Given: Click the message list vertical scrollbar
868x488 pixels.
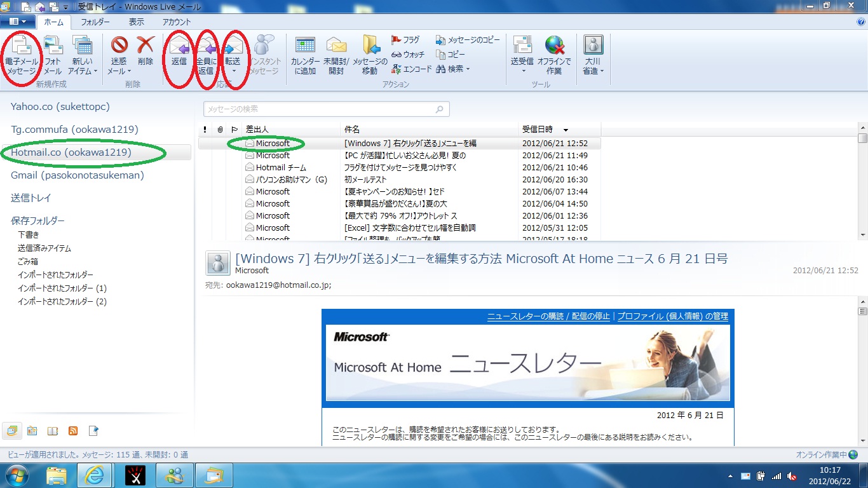Looking at the screenshot, I should [862, 181].
